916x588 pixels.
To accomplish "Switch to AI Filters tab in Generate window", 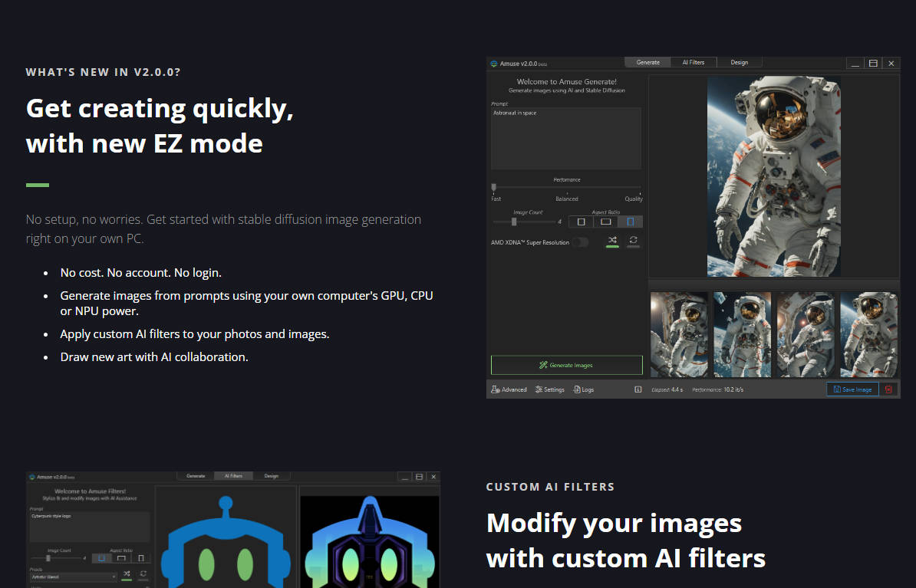I will [x=694, y=62].
